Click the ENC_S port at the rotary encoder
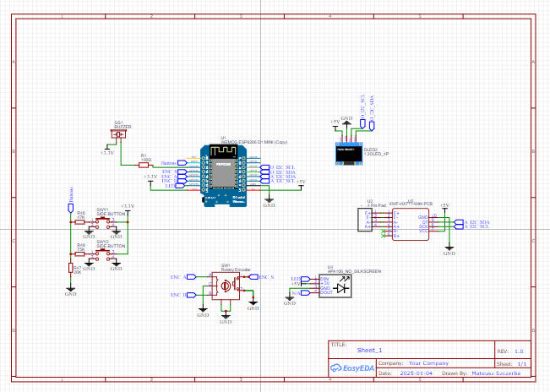 click(x=253, y=277)
